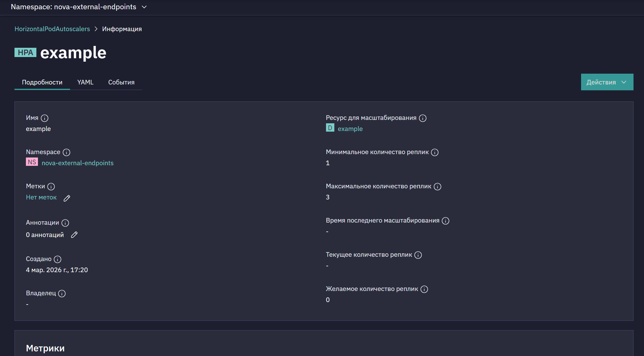Click info icon next to Создано
The image size is (644, 356).
(58, 259)
